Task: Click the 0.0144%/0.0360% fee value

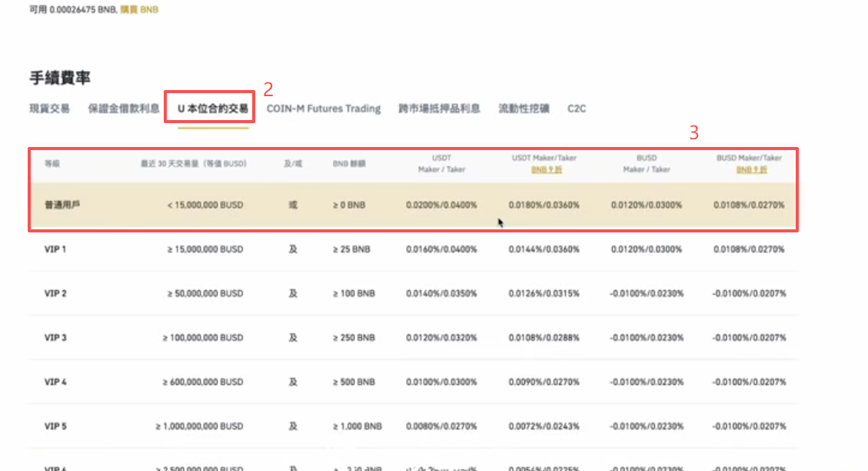Action: [544, 249]
